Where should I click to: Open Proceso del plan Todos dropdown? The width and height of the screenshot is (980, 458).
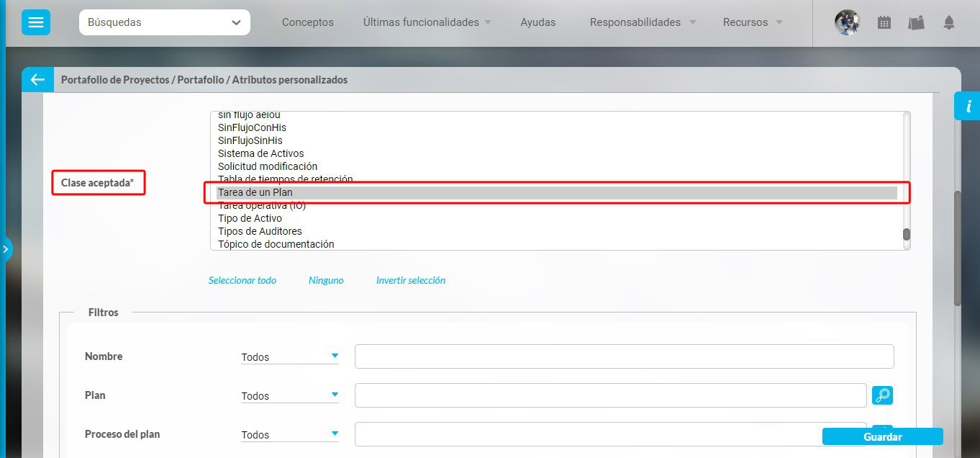(x=289, y=434)
